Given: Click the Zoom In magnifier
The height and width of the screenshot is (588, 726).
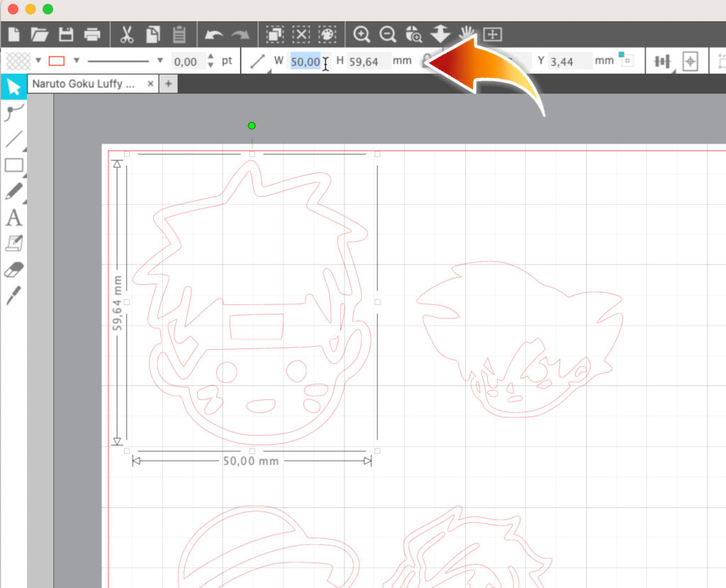Looking at the screenshot, I should (362, 34).
